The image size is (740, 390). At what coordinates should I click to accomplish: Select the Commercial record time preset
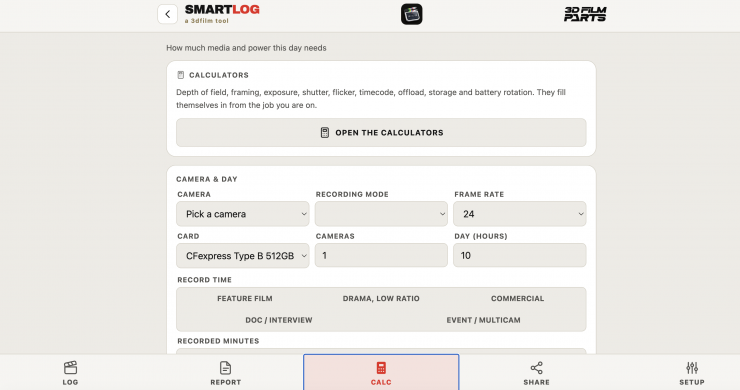pyautogui.click(x=517, y=298)
